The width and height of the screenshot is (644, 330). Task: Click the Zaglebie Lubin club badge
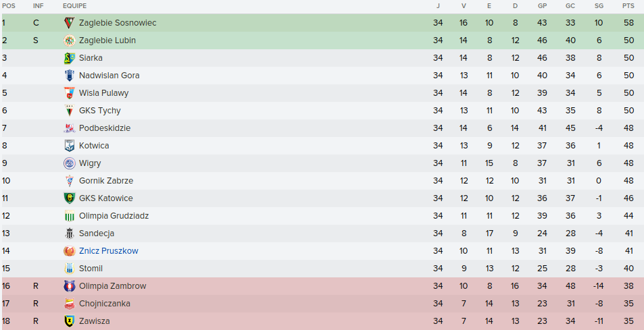click(x=69, y=40)
